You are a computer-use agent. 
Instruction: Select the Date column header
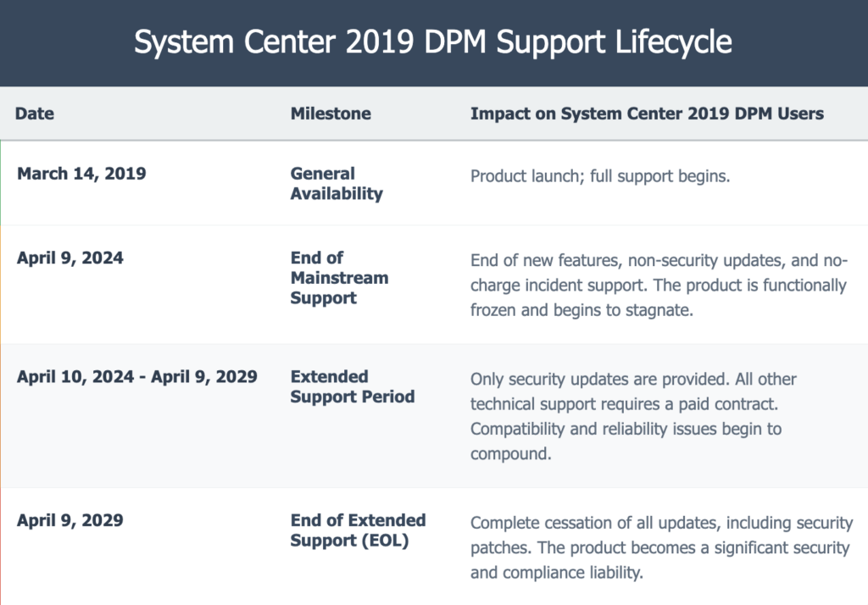tap(34, 114)
